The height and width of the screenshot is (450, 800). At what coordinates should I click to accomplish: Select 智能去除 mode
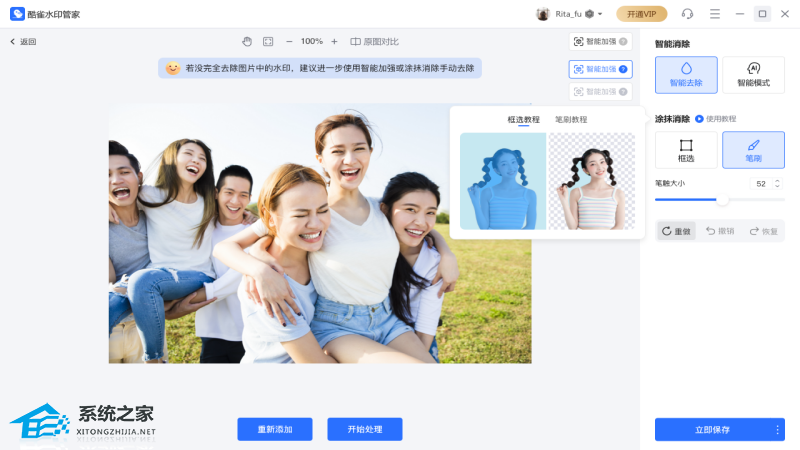click(x=686, y=75)
